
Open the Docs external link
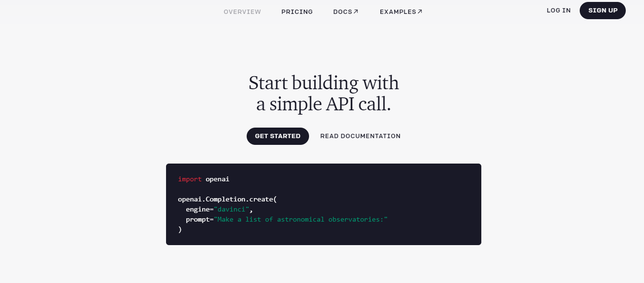click(346, 12)
